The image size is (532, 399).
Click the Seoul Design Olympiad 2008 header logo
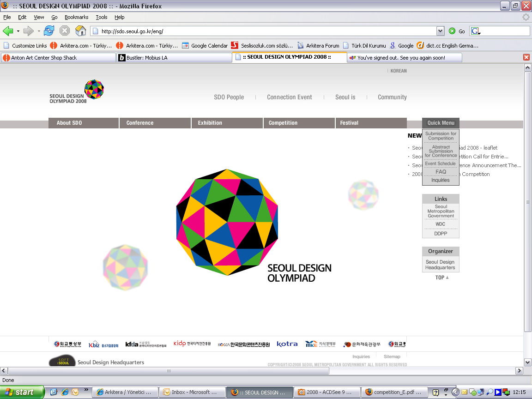pyautogui.click(x=77, y=91)
